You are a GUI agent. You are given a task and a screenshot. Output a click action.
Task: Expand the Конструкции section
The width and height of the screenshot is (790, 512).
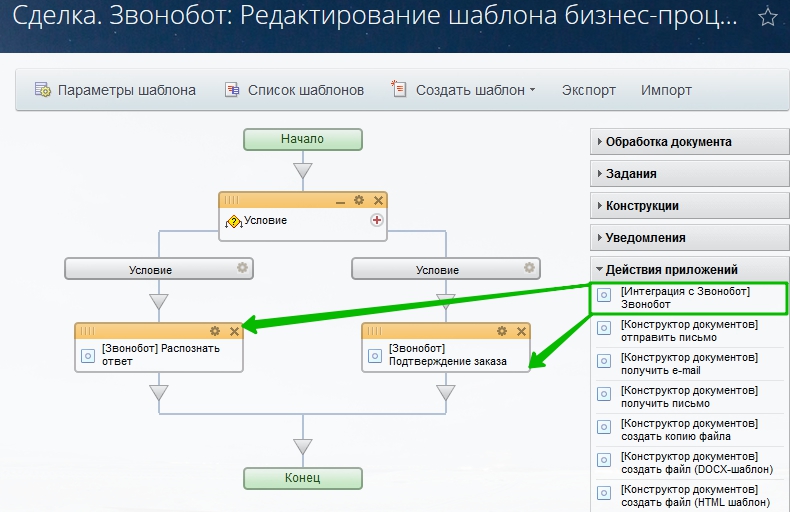click(642, 206)
